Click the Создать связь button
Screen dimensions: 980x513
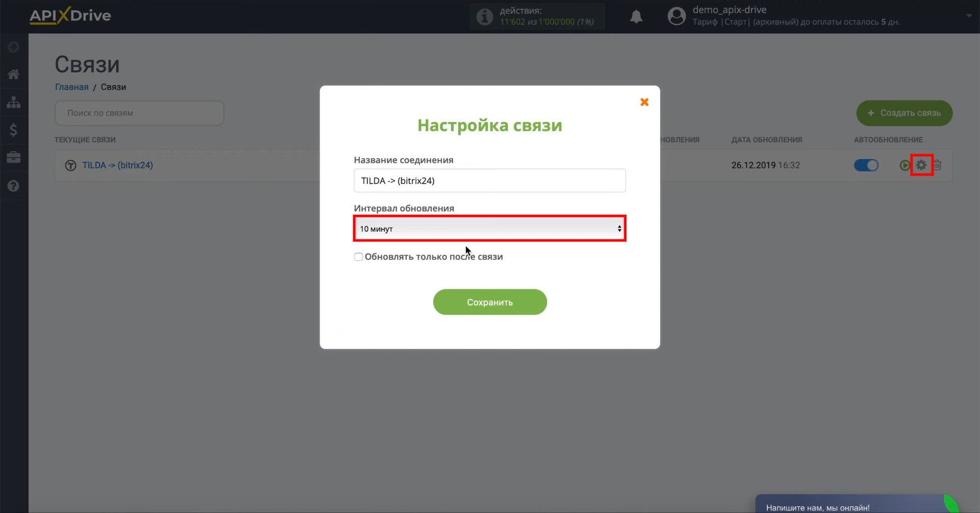pyautogui.click(x=904, y=113)
